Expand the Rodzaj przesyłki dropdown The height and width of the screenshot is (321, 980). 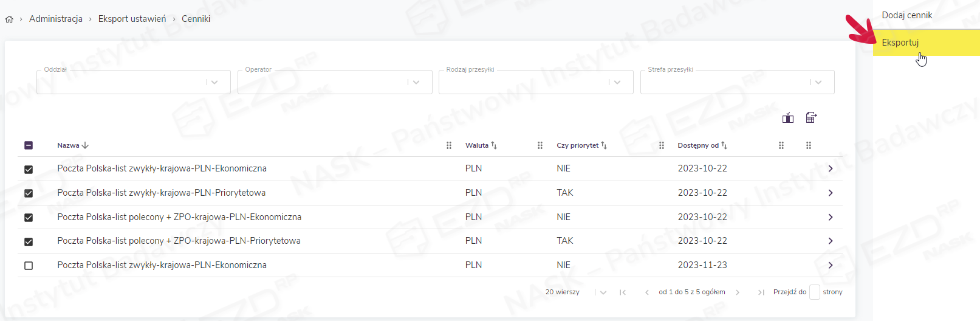click(x=617, y=82)
